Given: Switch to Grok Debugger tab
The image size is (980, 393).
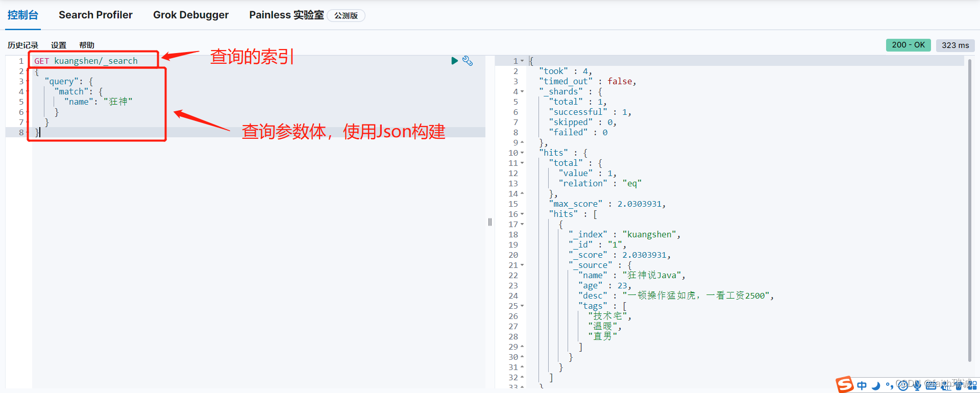Looking at the screenshot, I should pyautogui.click(x=191, y=15).
